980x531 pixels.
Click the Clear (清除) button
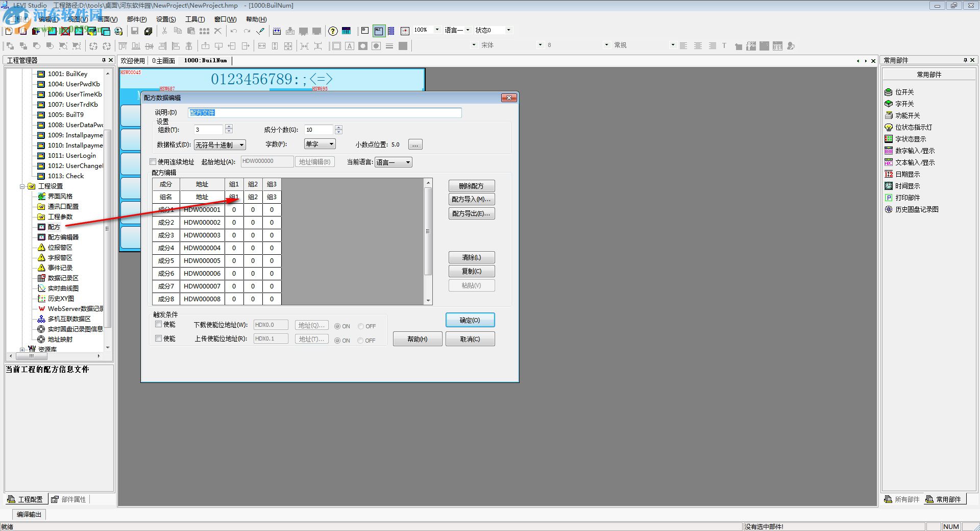click(x=471, y=257)
